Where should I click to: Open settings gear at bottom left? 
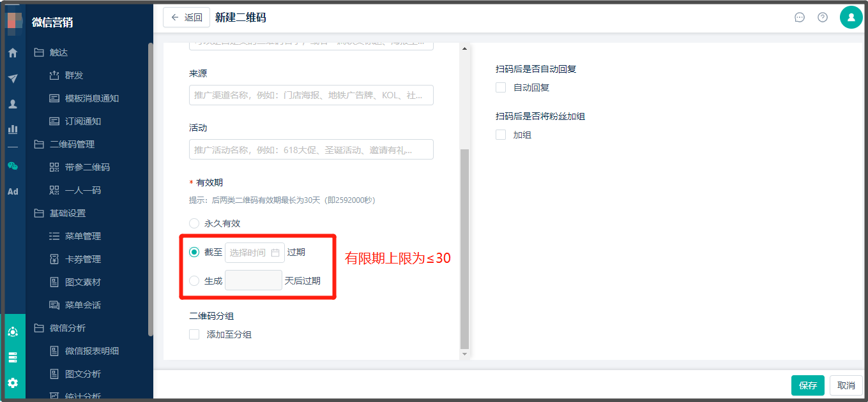coord(12,383)
